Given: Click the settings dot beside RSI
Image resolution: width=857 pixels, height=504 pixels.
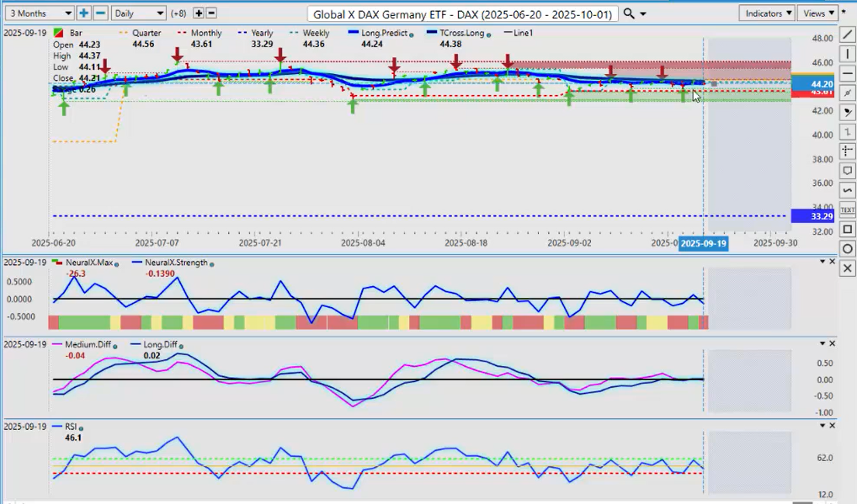Looking at the screenshot, I should (x=81, y=428).
